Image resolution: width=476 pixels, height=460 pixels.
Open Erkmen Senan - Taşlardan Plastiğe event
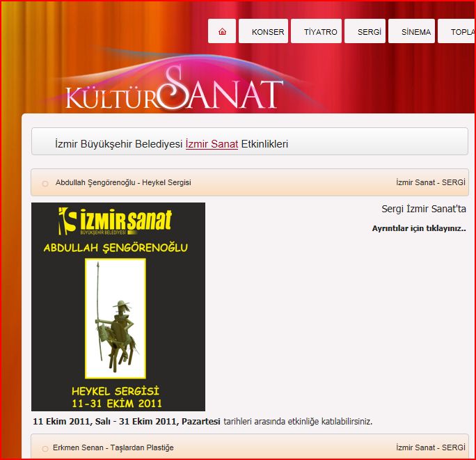pyautogui.click(x=113, y=447)
